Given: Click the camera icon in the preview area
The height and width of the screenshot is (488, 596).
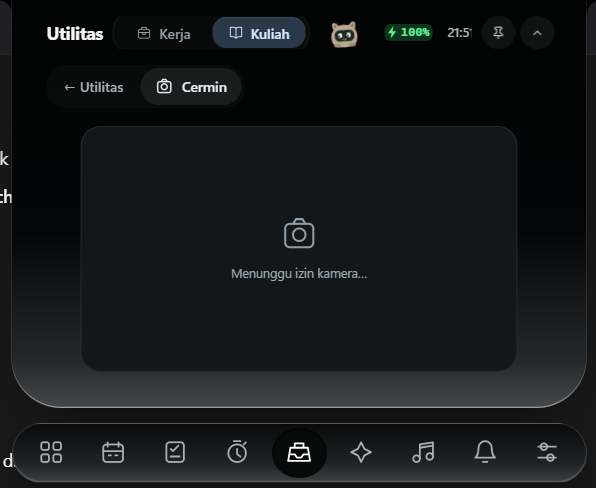Looking at the screenshot, I should click(x=299, y=233).
